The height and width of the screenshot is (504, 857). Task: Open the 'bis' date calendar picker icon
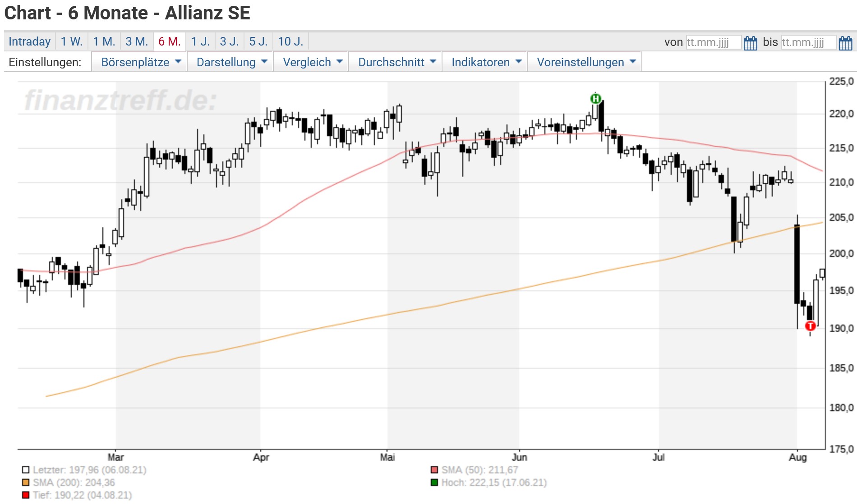click(845, 43)
